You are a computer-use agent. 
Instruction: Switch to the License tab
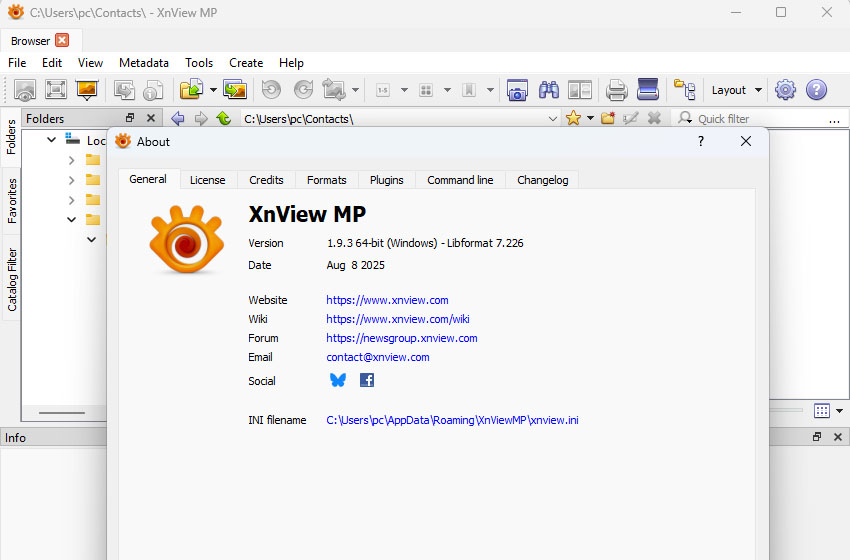208,180
